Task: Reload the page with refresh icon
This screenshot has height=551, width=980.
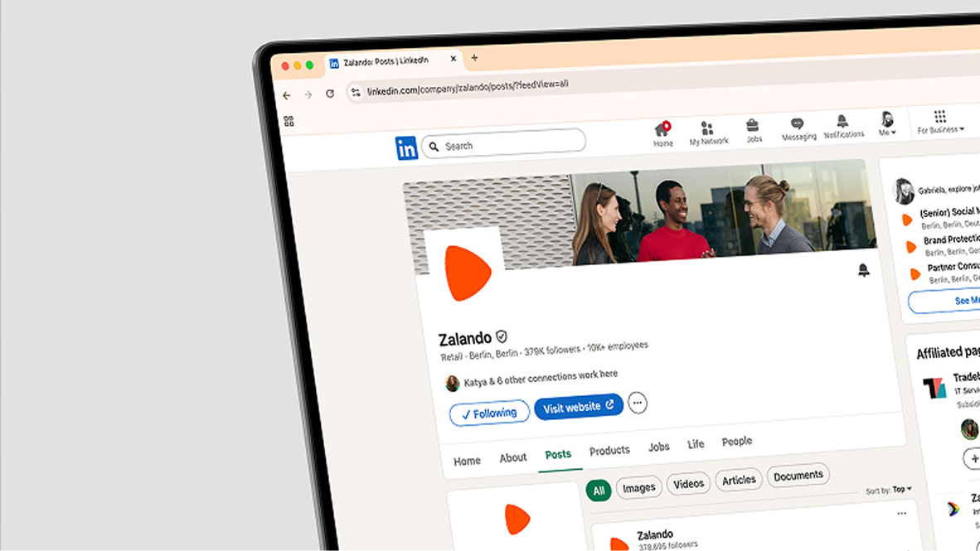Action: [x=330, y=94]
